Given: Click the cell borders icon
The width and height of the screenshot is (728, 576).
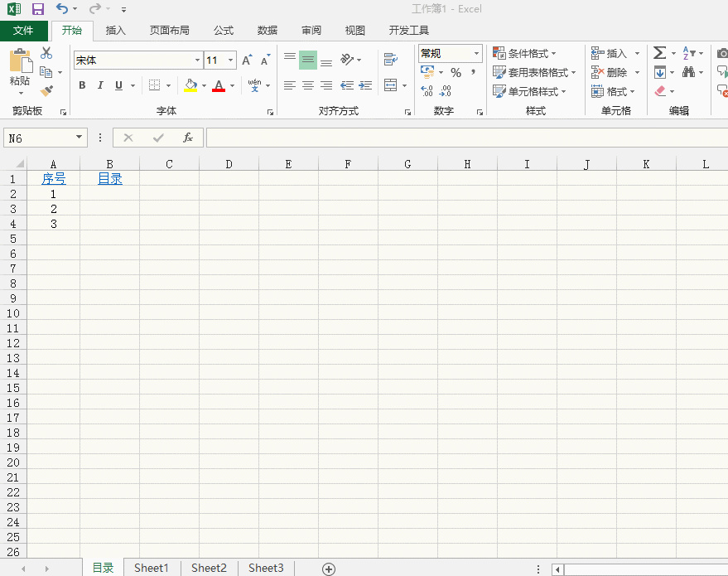Looking at the screenshot, I should (154, 85).
